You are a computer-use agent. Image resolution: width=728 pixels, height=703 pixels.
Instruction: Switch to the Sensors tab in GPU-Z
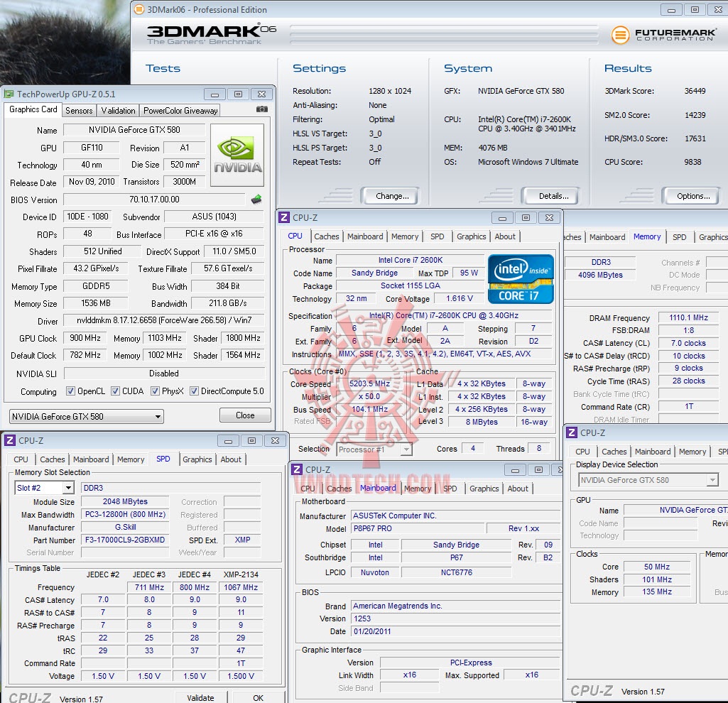pos(79,111)
